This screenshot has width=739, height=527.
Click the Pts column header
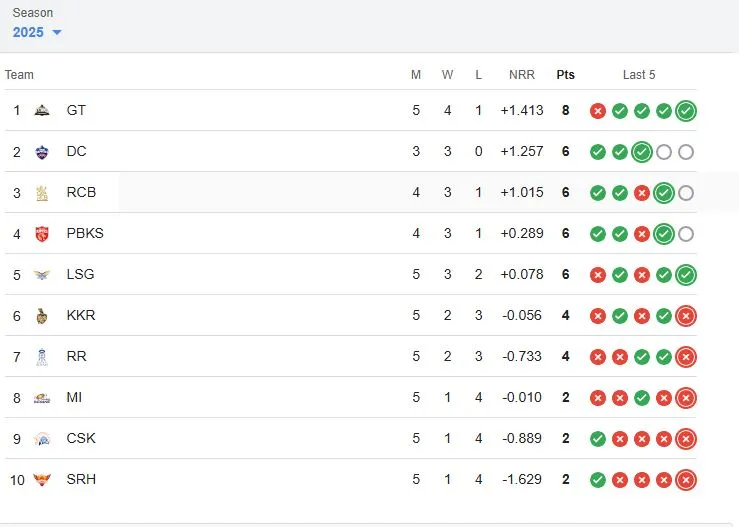click(566, 74)
